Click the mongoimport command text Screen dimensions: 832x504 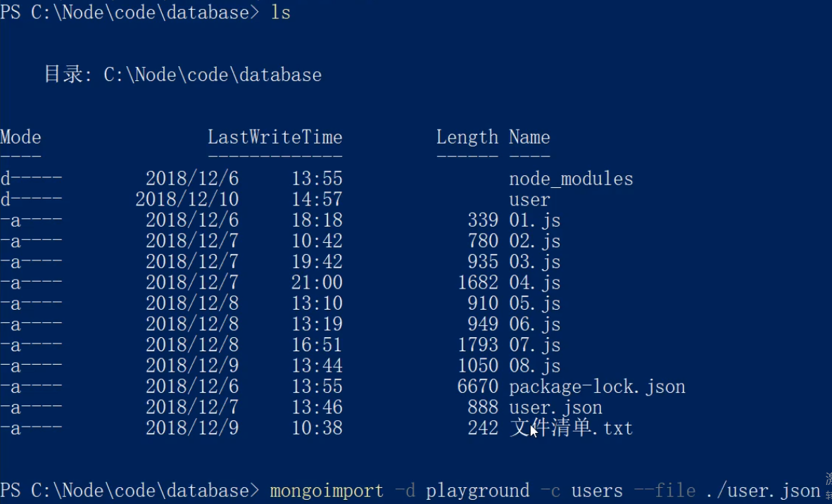point(327,491)
